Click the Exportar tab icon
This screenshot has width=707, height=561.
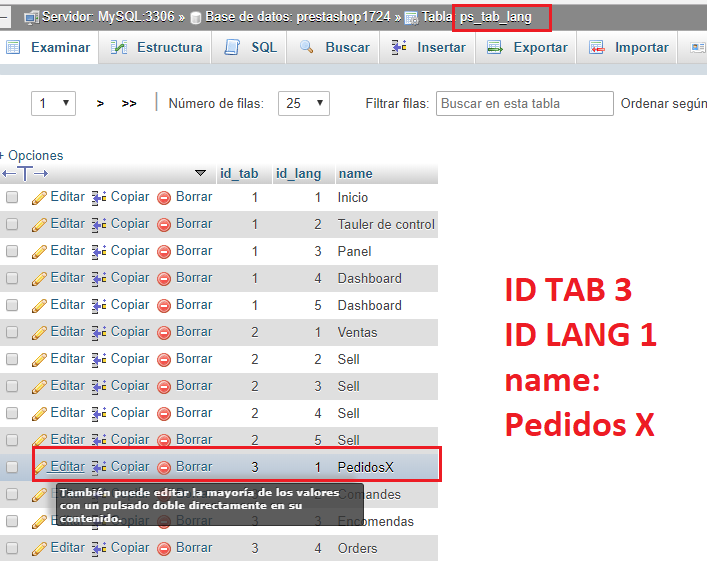click(495, 47)
